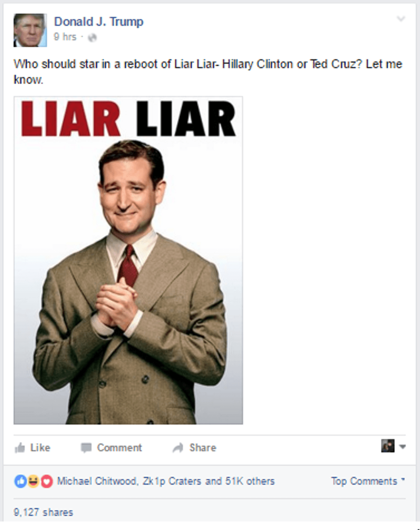Click the Comment button text

click(x=119, y=448)
